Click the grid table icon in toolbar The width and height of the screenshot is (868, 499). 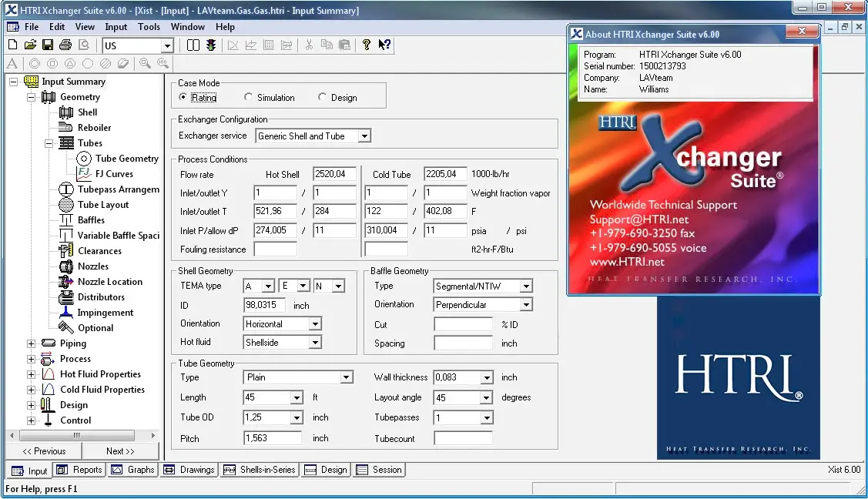[x=269, y=45]
